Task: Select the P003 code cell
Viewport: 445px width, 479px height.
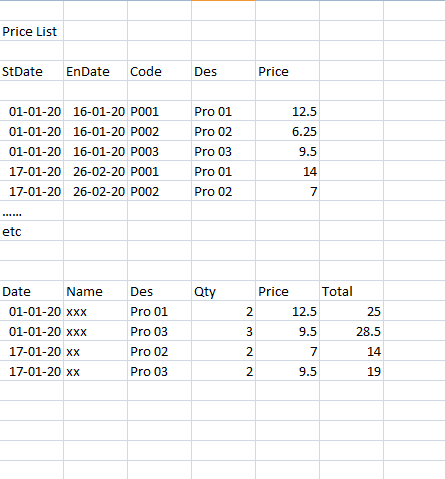Action: (x=159, y=151)
